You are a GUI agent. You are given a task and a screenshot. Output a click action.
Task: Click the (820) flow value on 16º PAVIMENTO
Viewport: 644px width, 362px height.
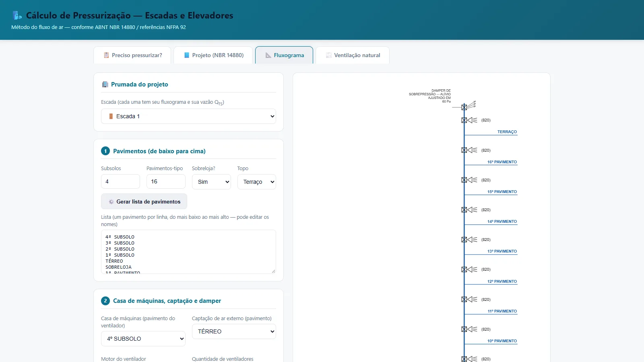point(486,150)
